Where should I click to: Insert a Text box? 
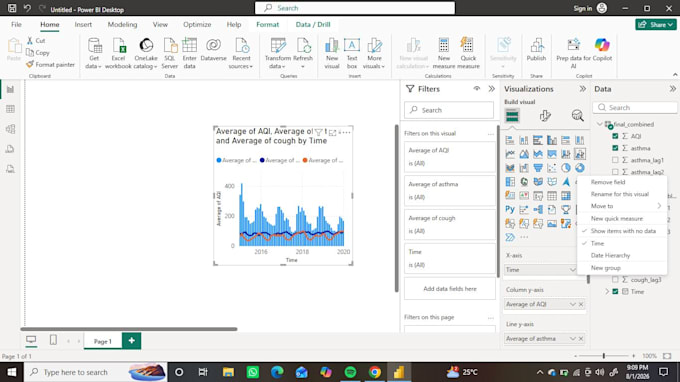click(352, 53)
